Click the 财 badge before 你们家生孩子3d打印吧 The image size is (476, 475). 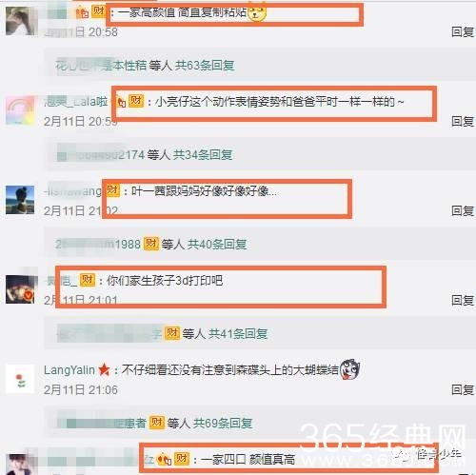[x=88, y=280]
